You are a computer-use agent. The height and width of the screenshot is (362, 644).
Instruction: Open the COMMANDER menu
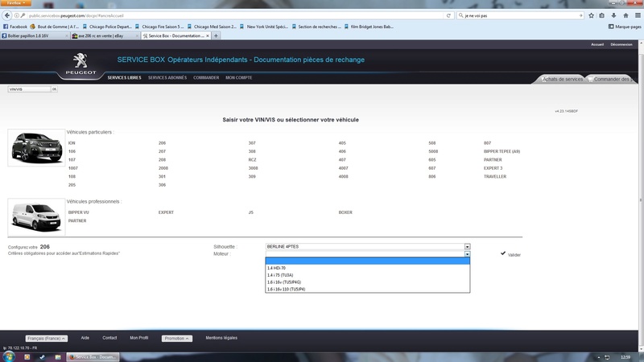click(x=206, y=77)
